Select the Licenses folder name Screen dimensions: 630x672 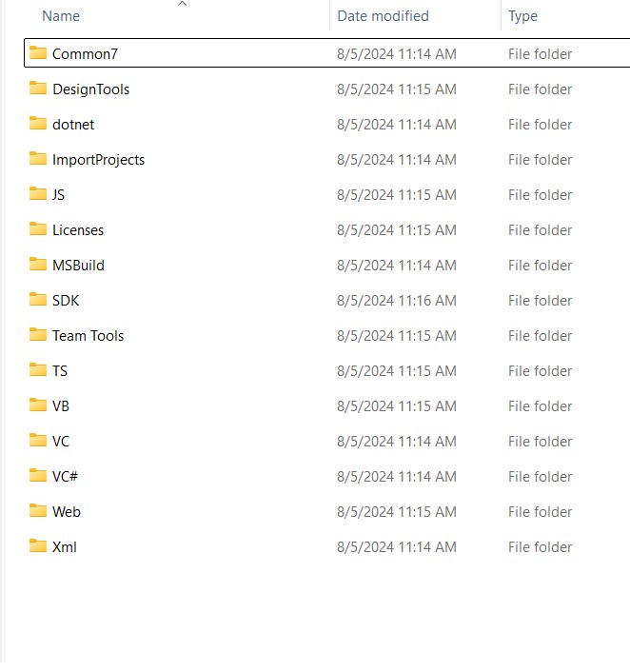[78, 230]
